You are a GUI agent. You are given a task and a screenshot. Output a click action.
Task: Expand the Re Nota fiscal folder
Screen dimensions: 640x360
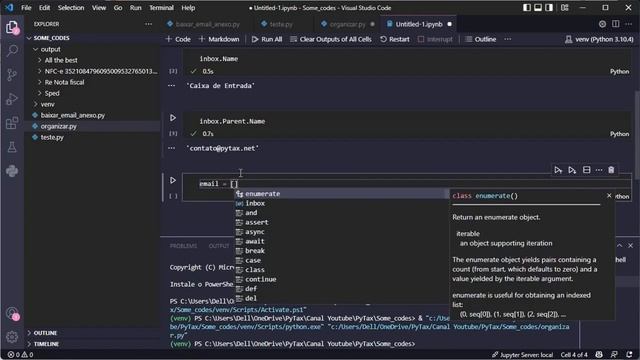[x=39, y=82]
